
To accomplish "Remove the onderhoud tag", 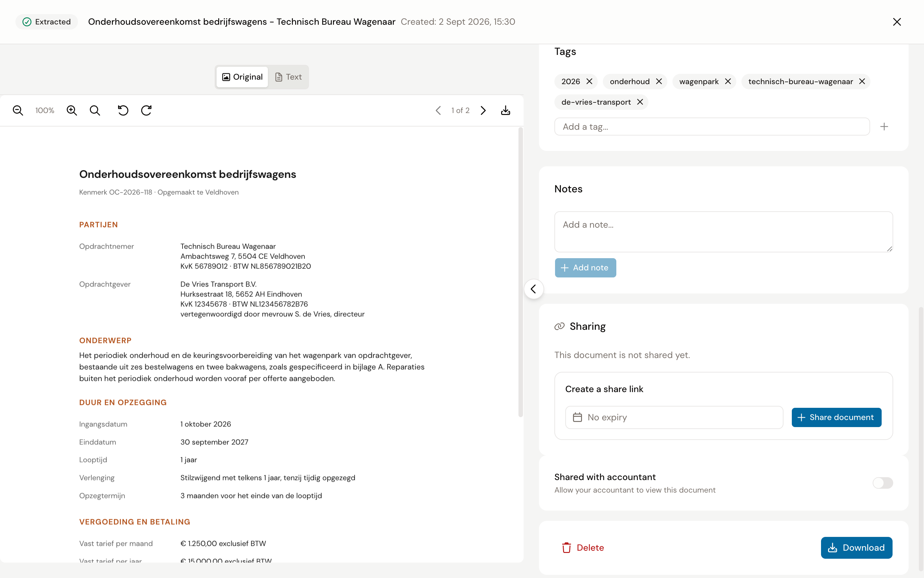I will pyautogui.click(x=659, y=82).
